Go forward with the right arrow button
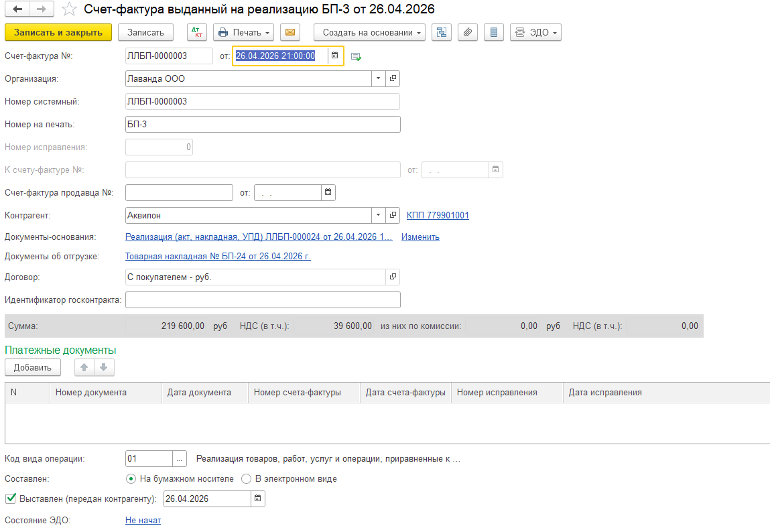The width and height of the screenshot is (770, 532). coord(42,9)
